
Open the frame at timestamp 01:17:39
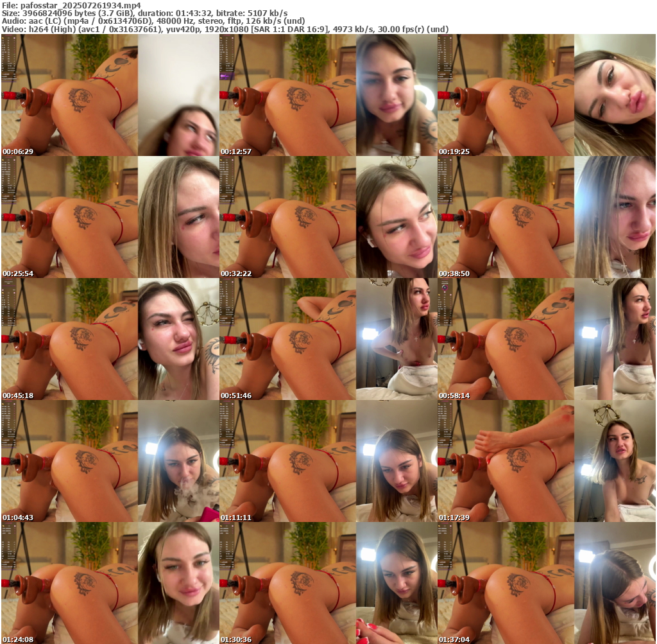pyautogui.click(x=547, y=461)
